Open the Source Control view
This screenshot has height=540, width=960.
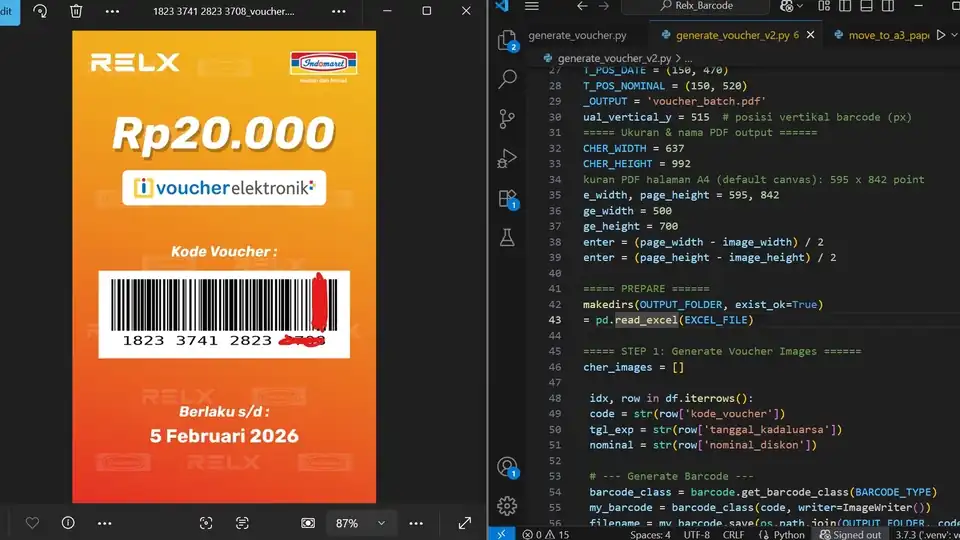tap(507, 118)
